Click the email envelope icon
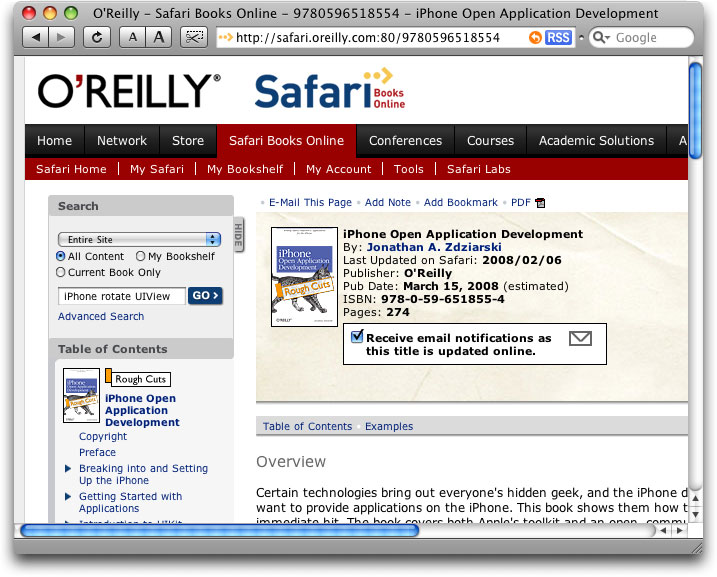This screenshot has height=577, width=717. click(580, 339)
